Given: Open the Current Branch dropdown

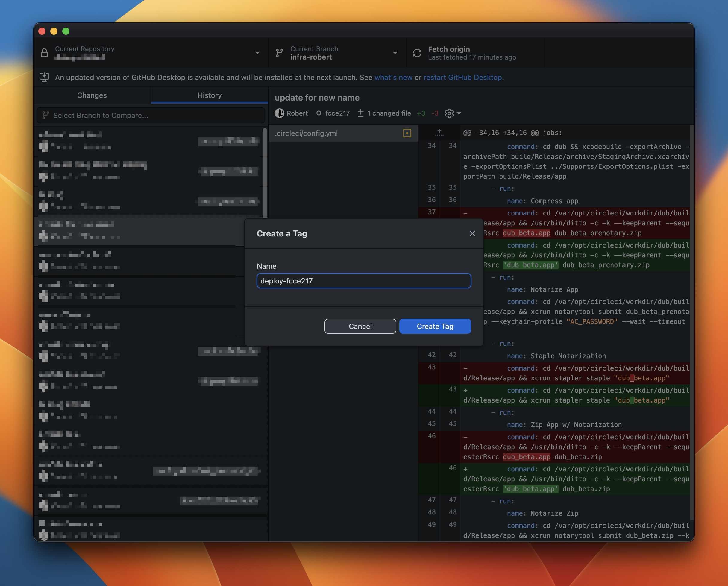Looking at the screenshot, I should point(395,53).
